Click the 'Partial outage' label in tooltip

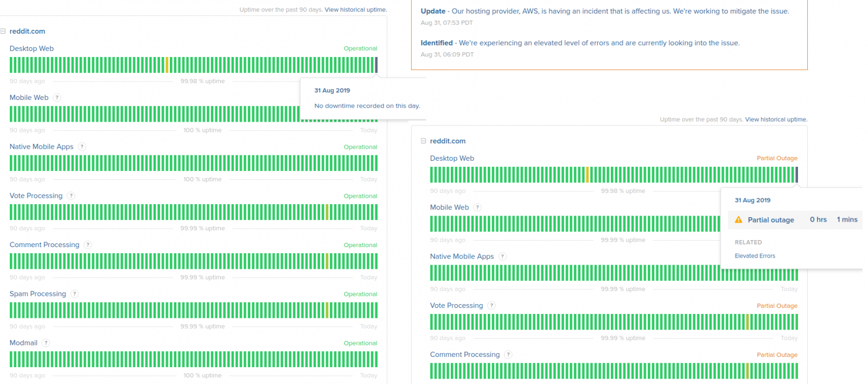click(x=771, y=220)
